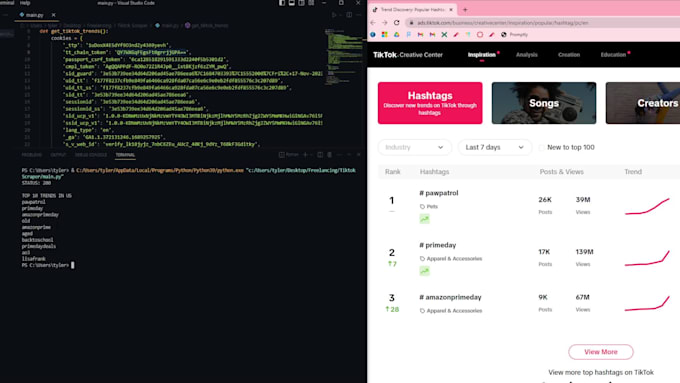Click Apparel & Accessories tag under #primeday

(x=451, y=259)
